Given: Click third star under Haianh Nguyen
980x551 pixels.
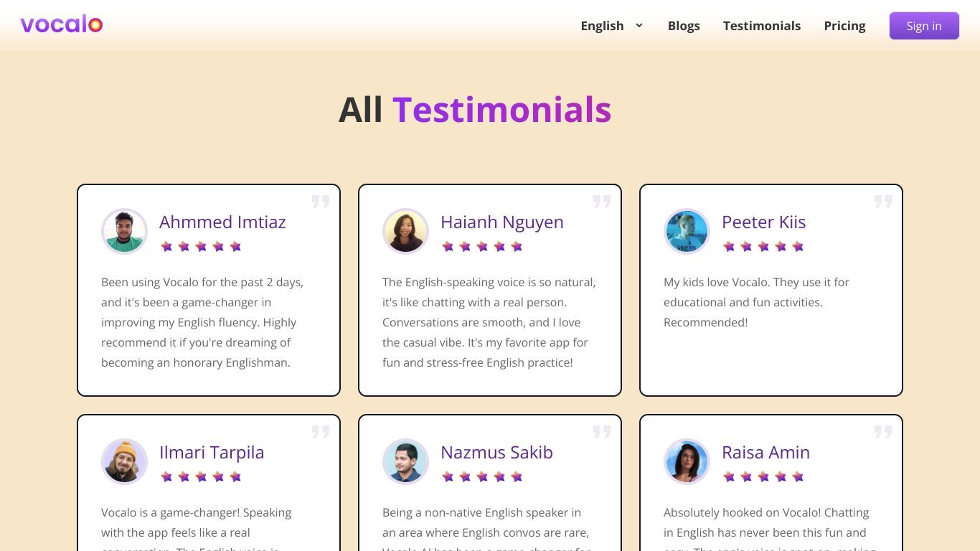Looking at the screenshot, I should pos(482,246).
